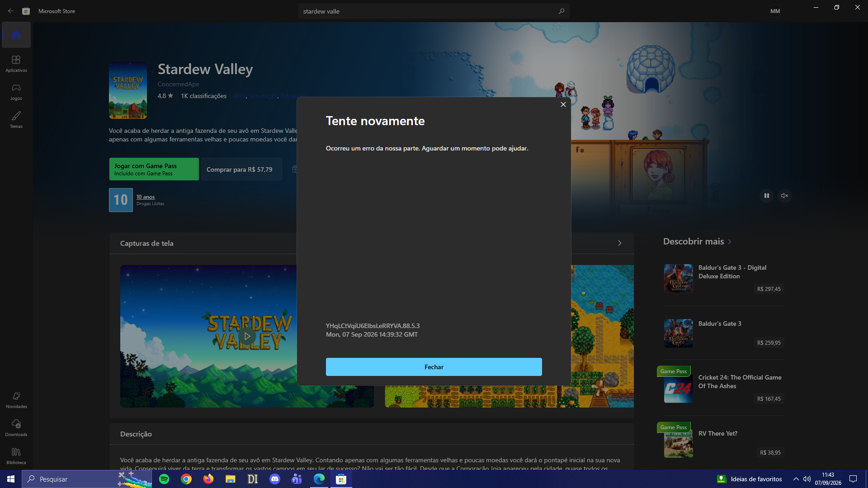Open RV There Yet? item
This screenshot has width=868, height=488.
(x=723, y=443)
